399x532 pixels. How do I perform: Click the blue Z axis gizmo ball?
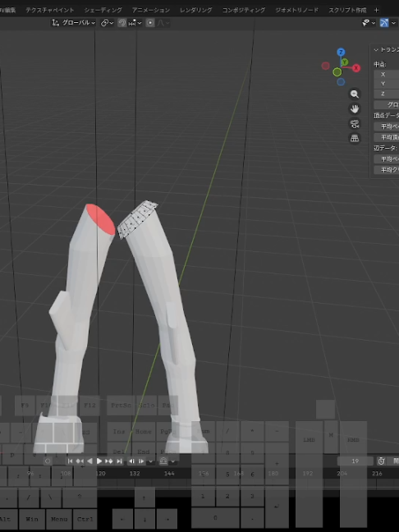(341, 52)
